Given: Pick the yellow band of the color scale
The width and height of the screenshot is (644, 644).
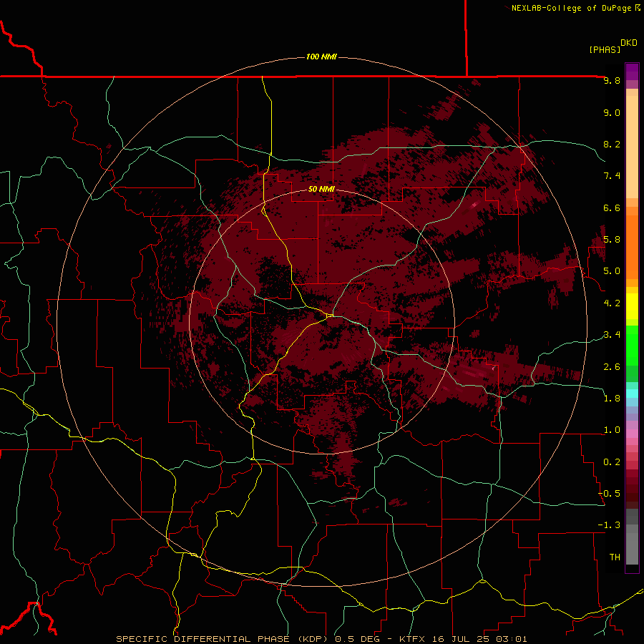Looking at the screenshot, I should (x=632, y=306).
